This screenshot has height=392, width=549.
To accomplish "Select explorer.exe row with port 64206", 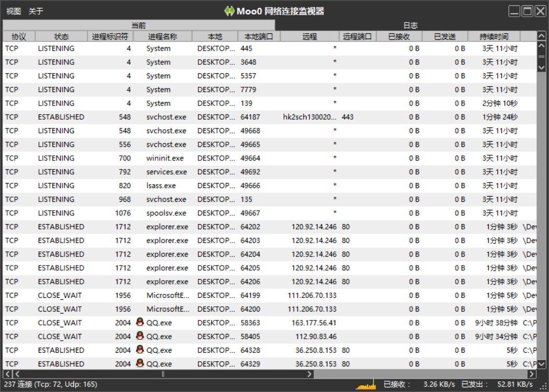I will 270,281.
